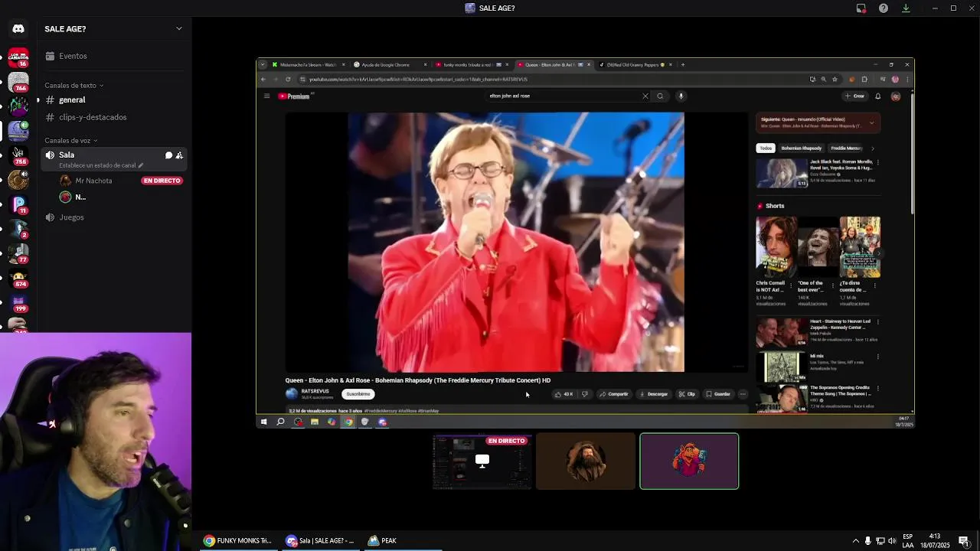Click the Clip button under video
The height and width of the screenshot is (551, 980).
[x=687, y=394]
